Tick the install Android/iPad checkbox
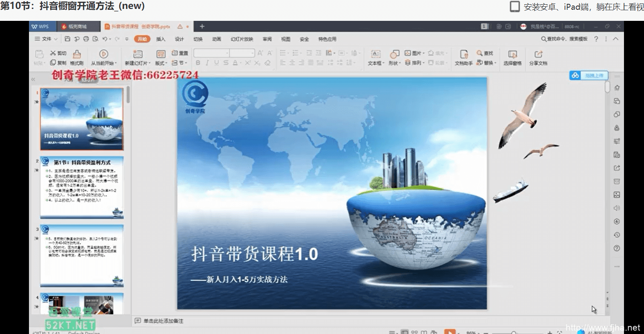 [515, 6]
